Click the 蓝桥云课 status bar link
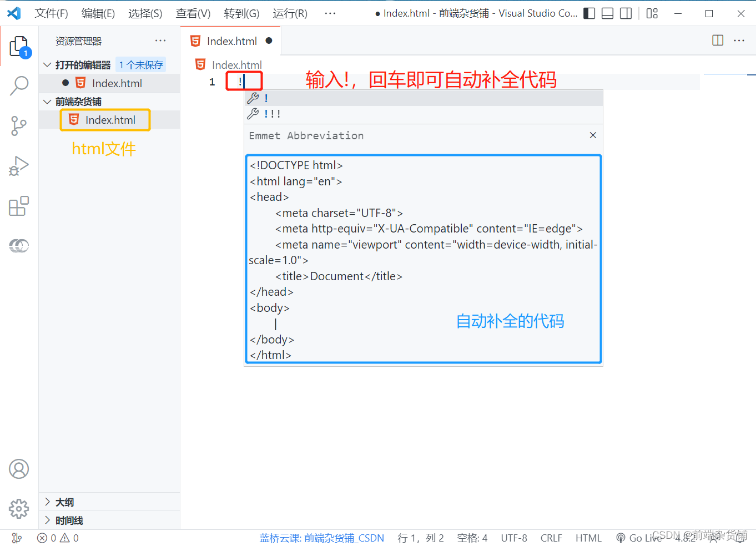Viewport: 756px width, 546px height. [321, 538]
